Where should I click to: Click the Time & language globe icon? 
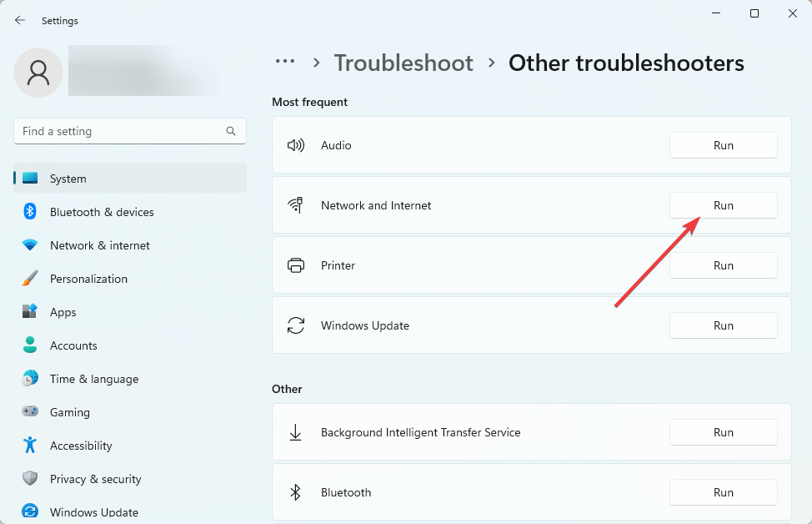pyautogui.click(x=30, y=378)
